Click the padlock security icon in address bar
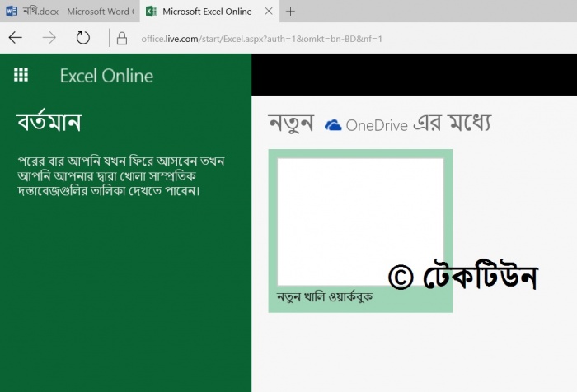 [x=122, y=38]
